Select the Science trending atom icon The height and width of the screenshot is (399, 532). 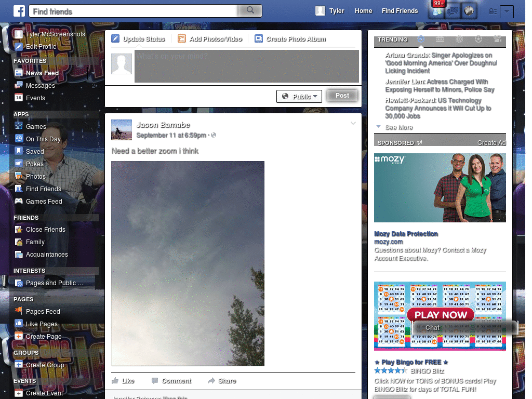(459, 39)
